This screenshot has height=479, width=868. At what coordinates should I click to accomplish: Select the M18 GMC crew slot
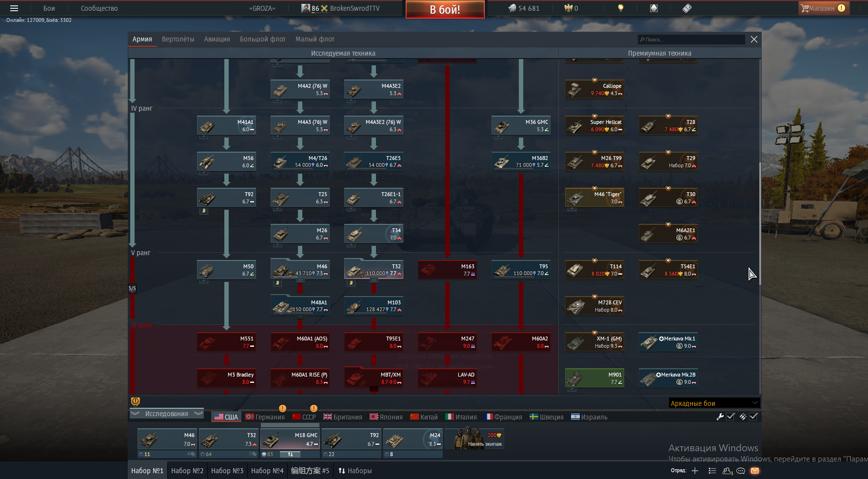click(290, 439)
